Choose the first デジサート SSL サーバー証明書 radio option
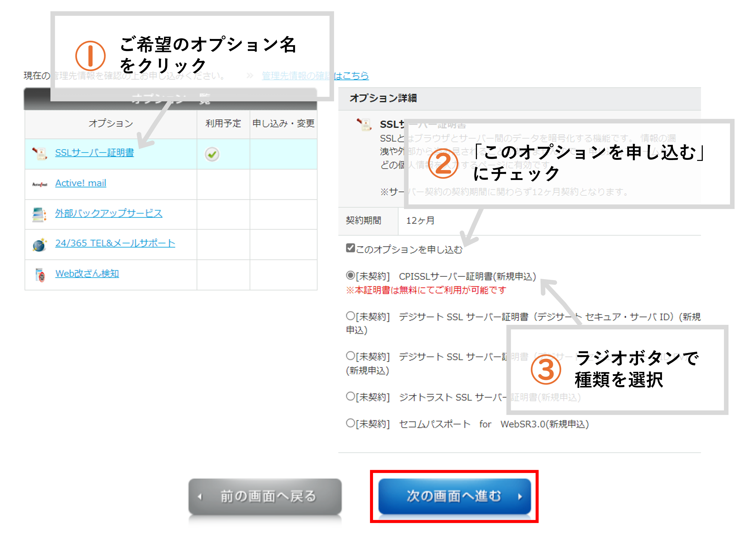 click(x=350, y=316)
